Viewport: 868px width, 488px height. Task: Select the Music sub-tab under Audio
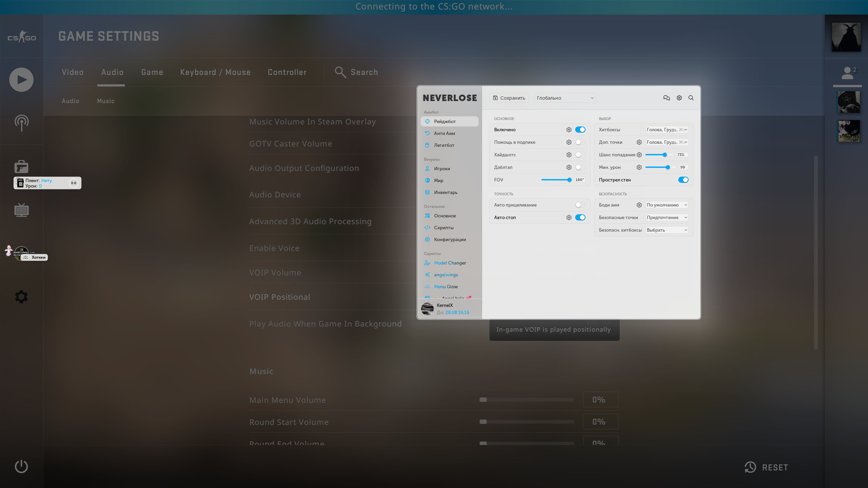(106, 101)
